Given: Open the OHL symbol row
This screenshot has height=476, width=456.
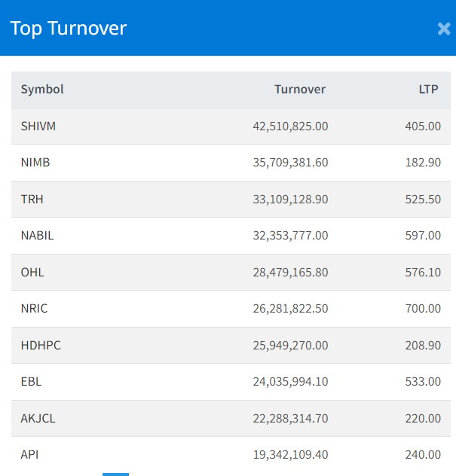Looking at the screenshot, I should pos(32,272).
